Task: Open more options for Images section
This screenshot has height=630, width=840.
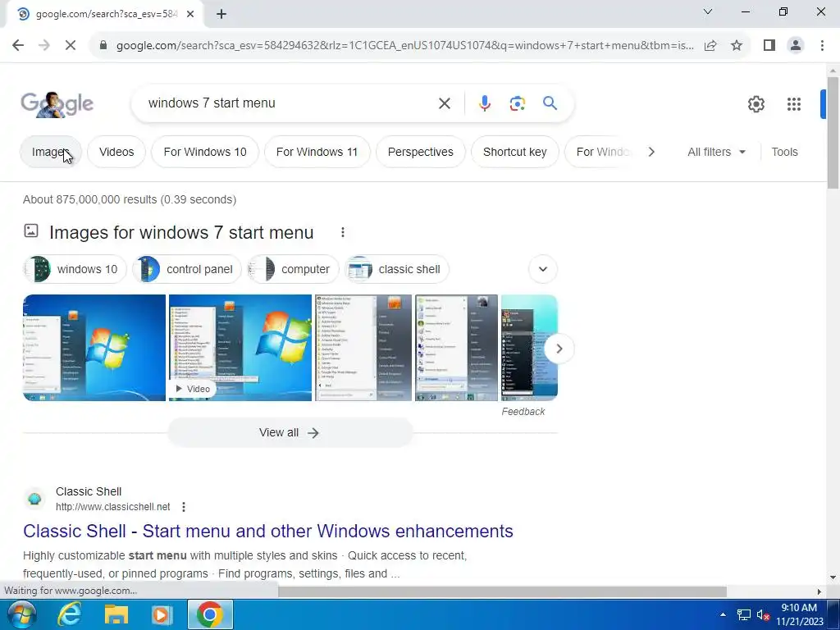Action: [343, 232]
